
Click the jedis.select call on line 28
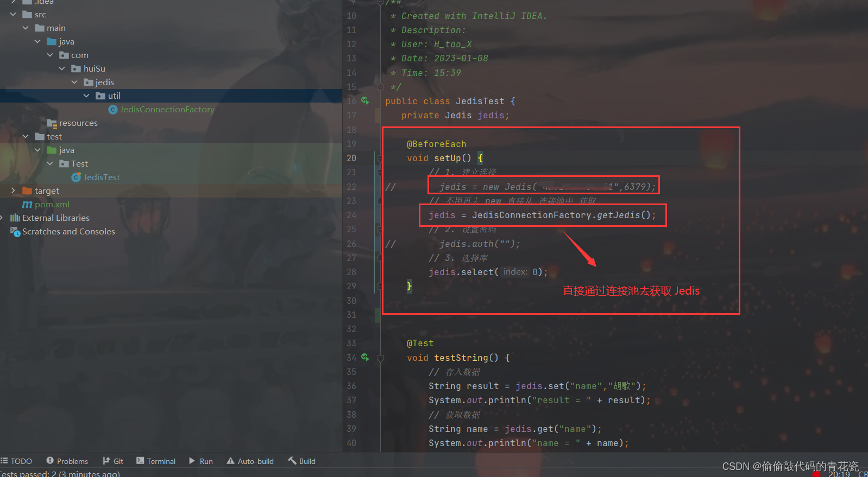point(488,272)
